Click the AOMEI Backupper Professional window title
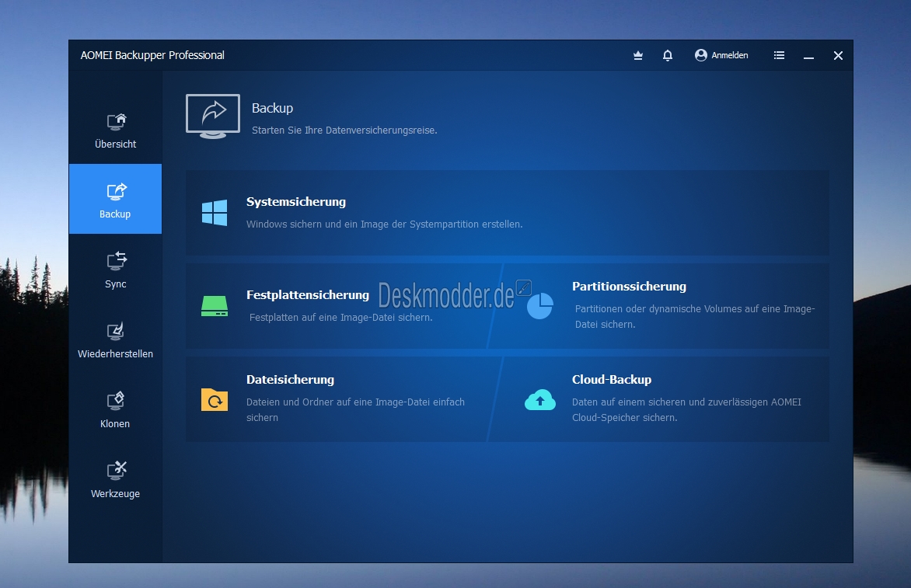Screen dimensions: 911x588 point(152,55)
